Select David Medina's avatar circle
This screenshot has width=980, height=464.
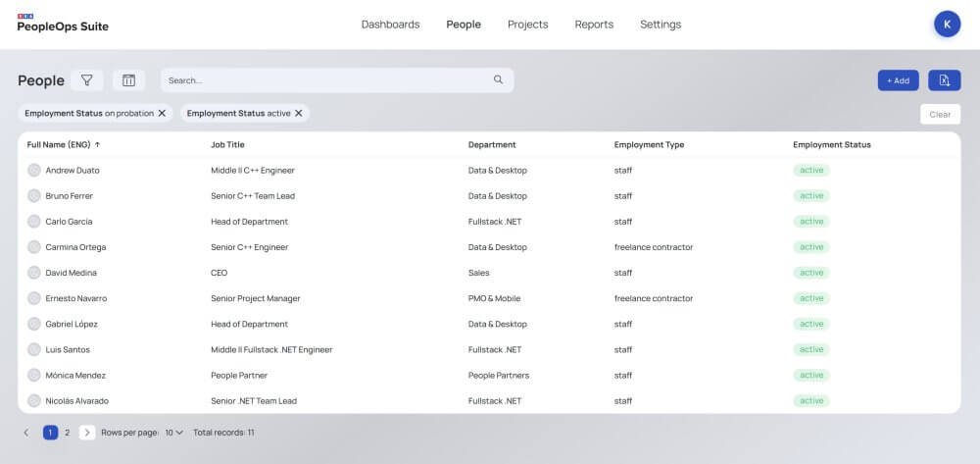34,273
